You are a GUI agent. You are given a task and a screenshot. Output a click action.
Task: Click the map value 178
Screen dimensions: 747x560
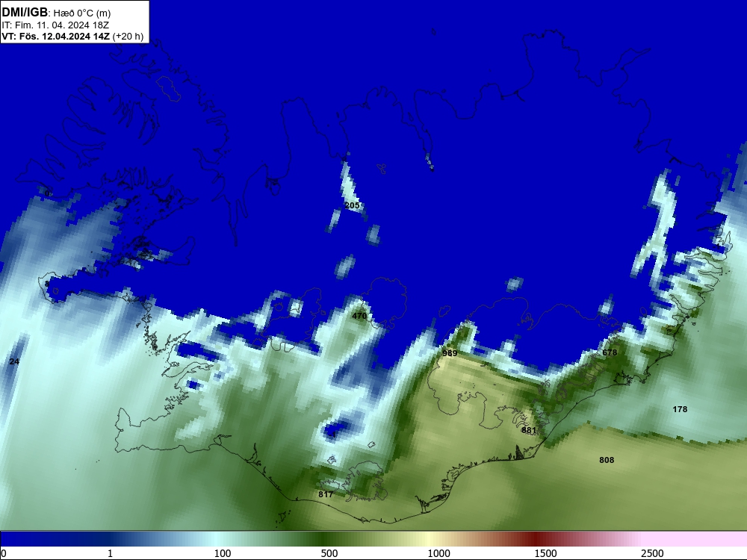[680, 409]
